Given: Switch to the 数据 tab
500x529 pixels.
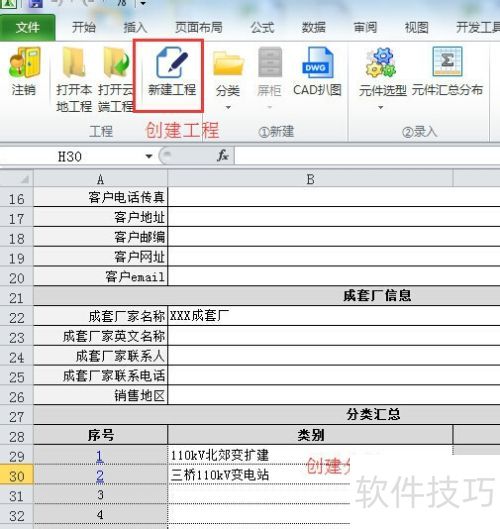Looking at the screenshot, I should tap(314, 27).
